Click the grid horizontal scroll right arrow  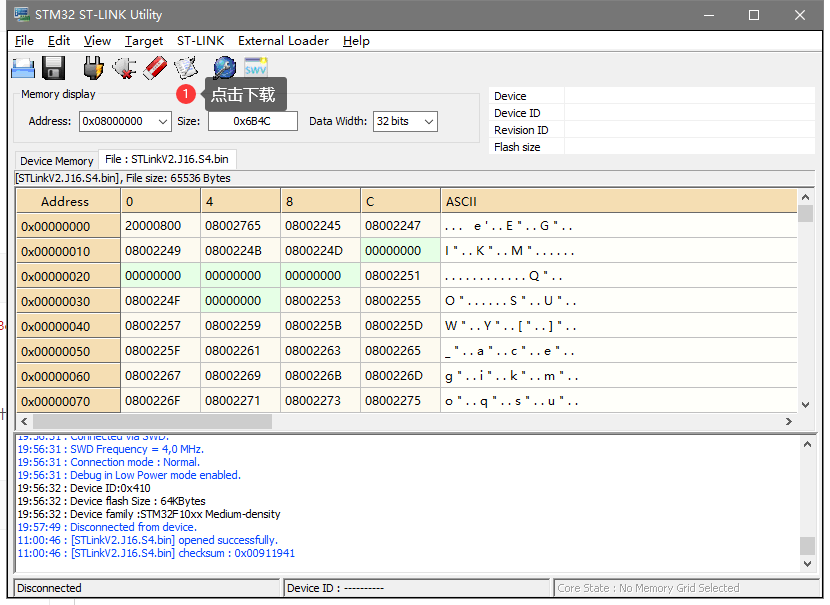tap(789, 421)
